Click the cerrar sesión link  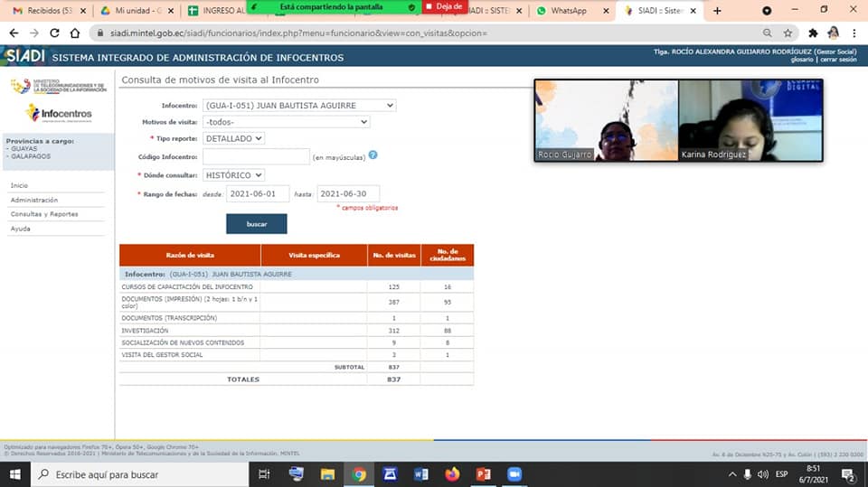837,60
